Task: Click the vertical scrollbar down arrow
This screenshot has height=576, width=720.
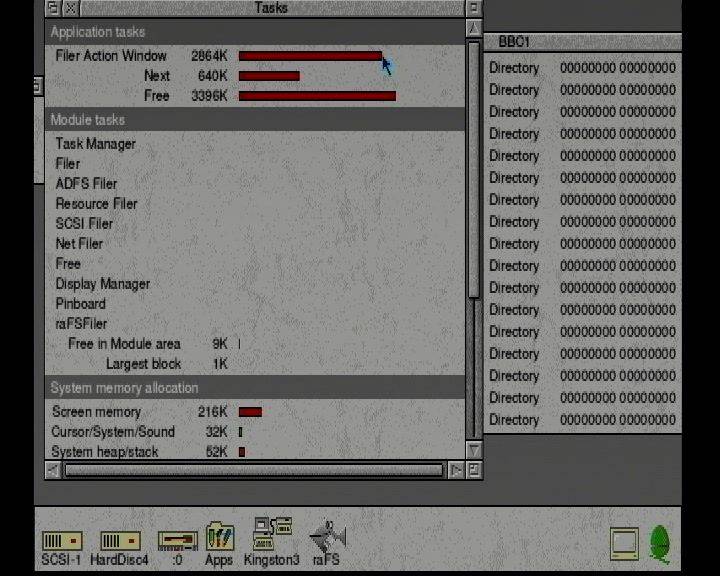Action: coord(474,450)
